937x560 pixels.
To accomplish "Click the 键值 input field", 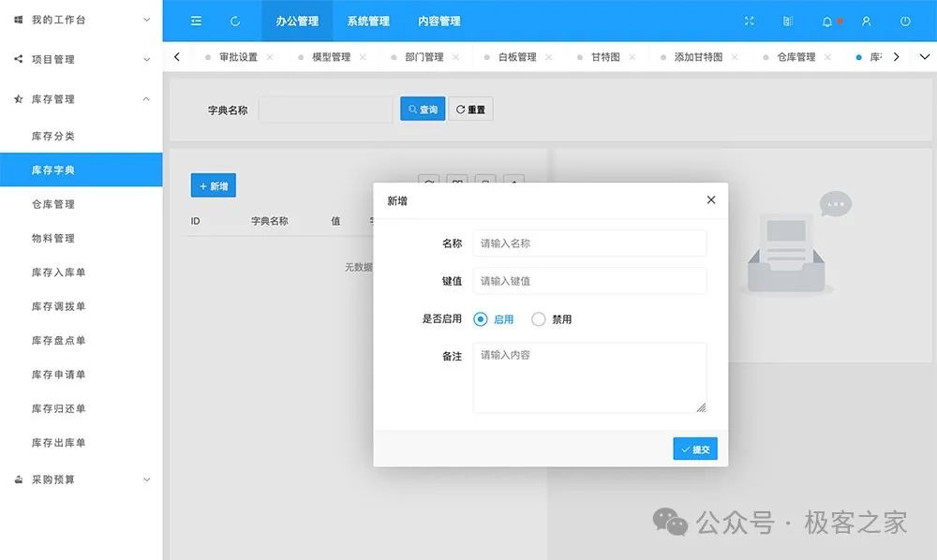I will (x=589, y=281).
